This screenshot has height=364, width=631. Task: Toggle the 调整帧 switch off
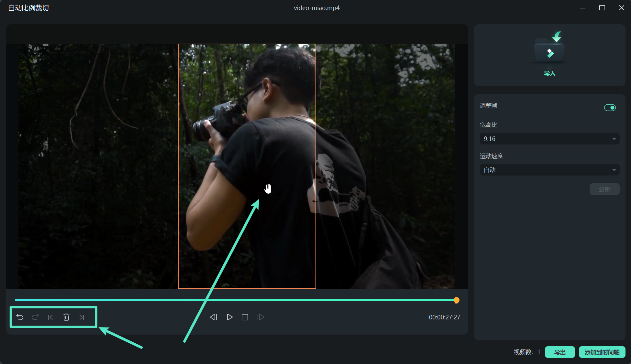point(610,108)
